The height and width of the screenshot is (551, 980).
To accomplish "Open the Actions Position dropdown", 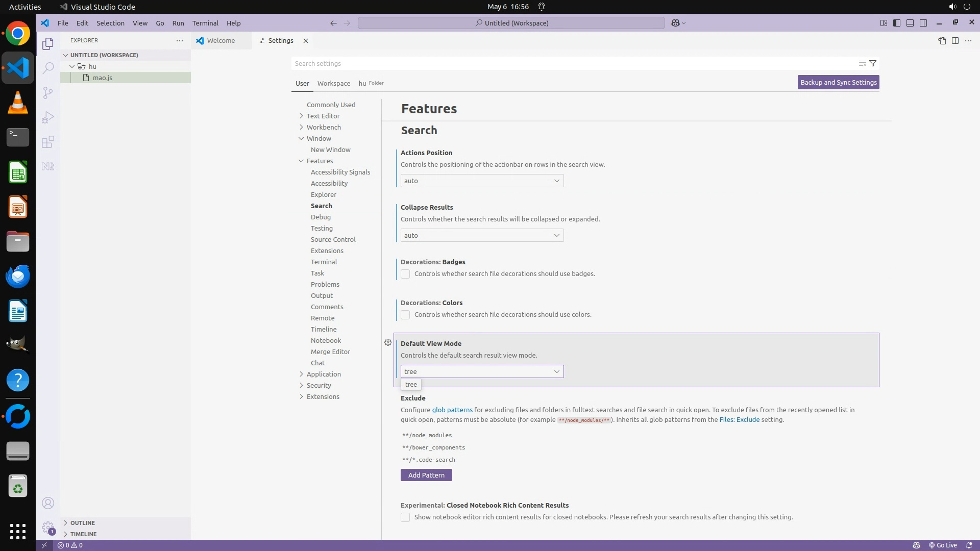I will click(482, 181).
